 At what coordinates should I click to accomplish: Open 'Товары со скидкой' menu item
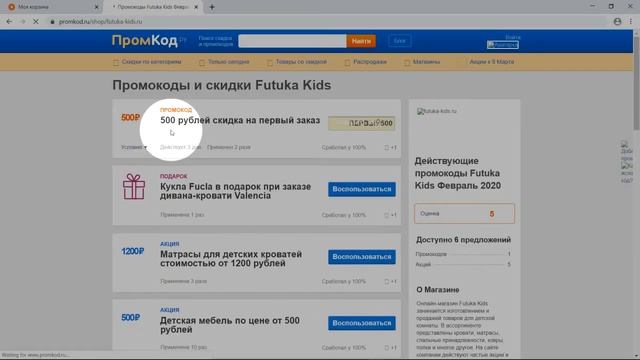pos(297,62)
